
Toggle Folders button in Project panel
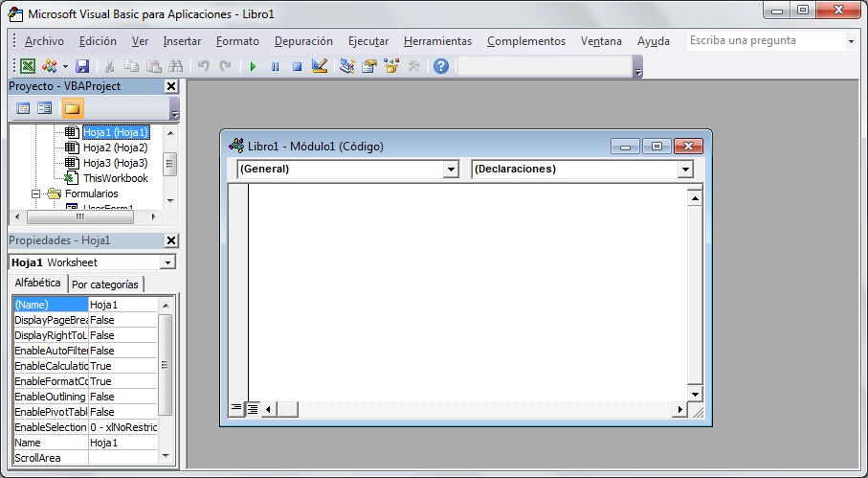coord(72,108)
